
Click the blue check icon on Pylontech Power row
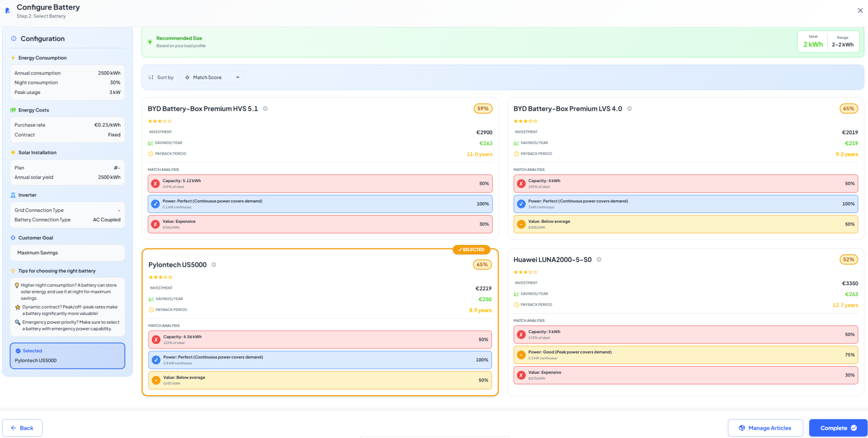(156, 360)
